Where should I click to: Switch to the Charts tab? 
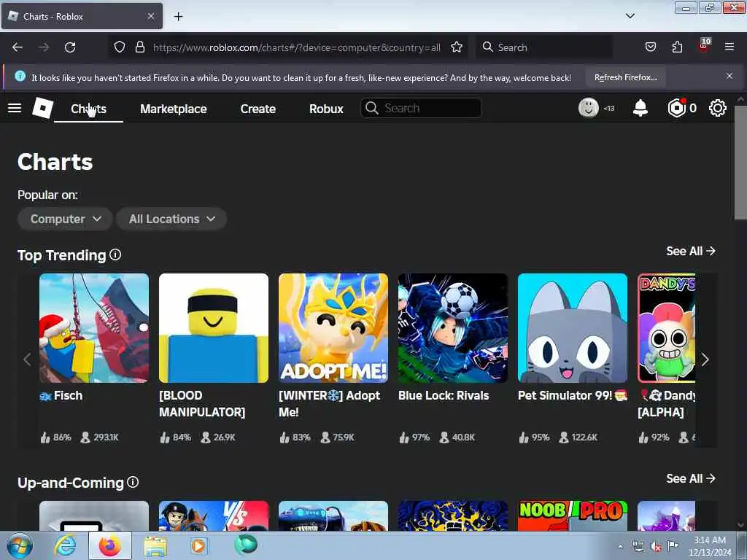[x=88, y=109]
